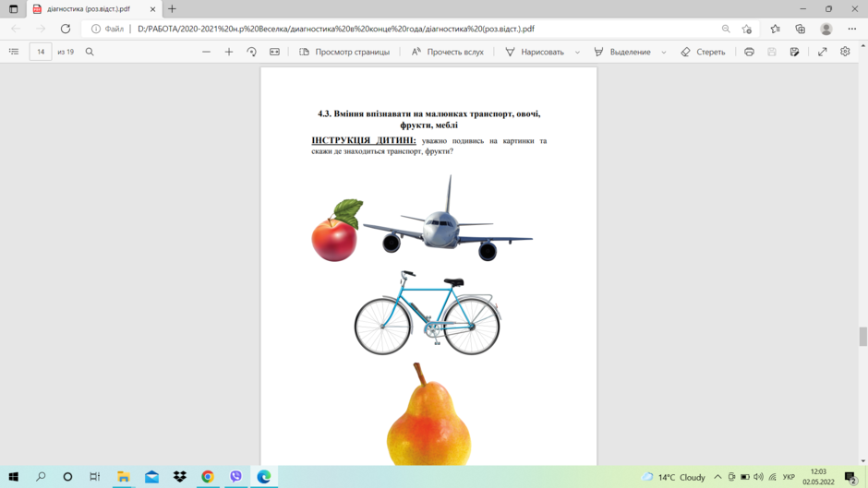Click the ІНСТРУКЦІЯ ДИТИНІ heading text
This screenshot has height=488, width=868.
pos(364,140)
